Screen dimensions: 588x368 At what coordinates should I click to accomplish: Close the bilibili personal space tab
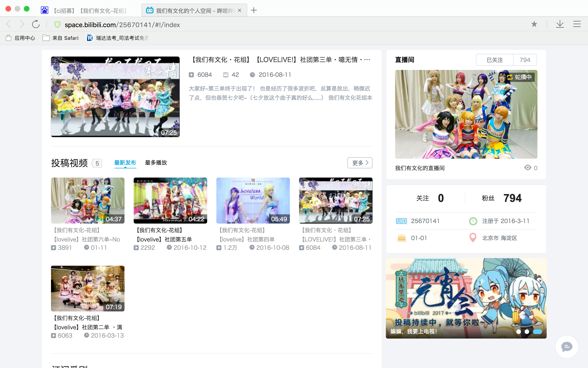[240, 11]
